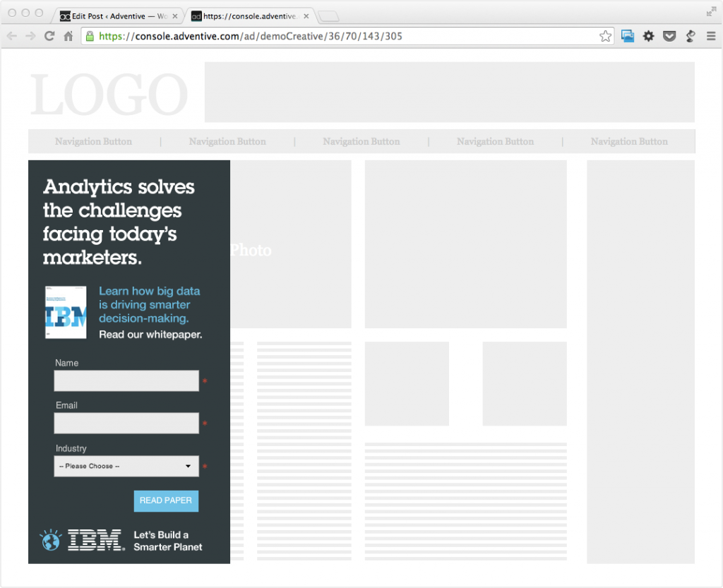Click the address bar URL
This screenshot has height=588, width=723.
251,36
